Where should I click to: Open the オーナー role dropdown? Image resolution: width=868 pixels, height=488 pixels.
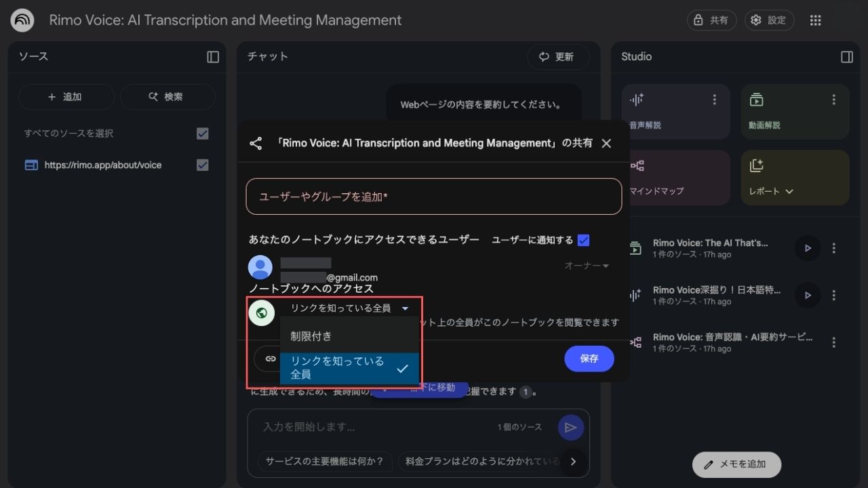point(587,266)
